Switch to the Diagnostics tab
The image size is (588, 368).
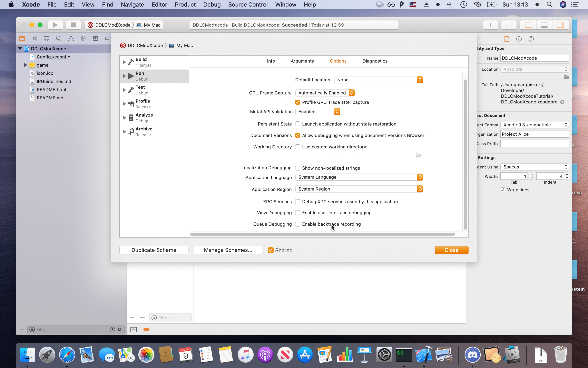pos(375,61)
